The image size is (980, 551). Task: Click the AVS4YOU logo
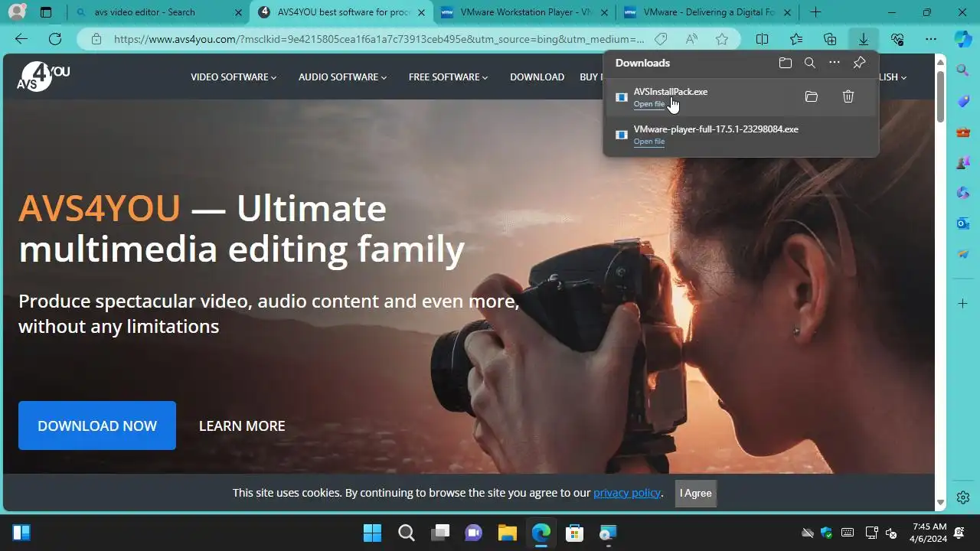[x=44, y=77]
